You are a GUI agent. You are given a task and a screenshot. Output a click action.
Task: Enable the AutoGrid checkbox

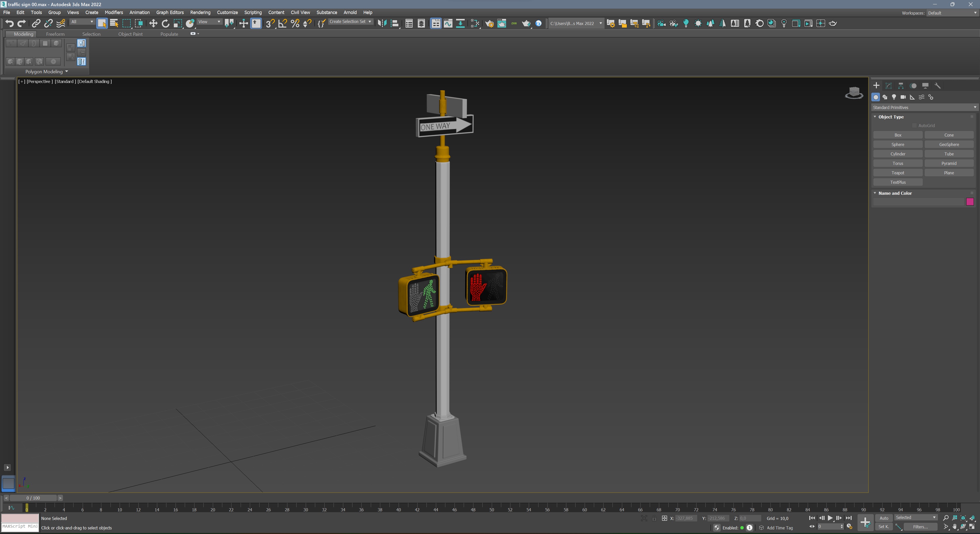click(x=914, y=126)
